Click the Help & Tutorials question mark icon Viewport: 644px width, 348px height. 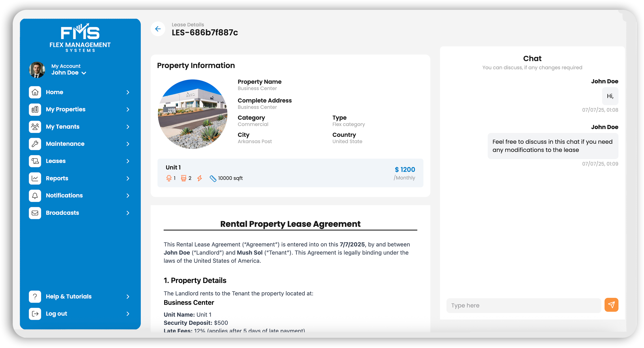click(35, 297)
